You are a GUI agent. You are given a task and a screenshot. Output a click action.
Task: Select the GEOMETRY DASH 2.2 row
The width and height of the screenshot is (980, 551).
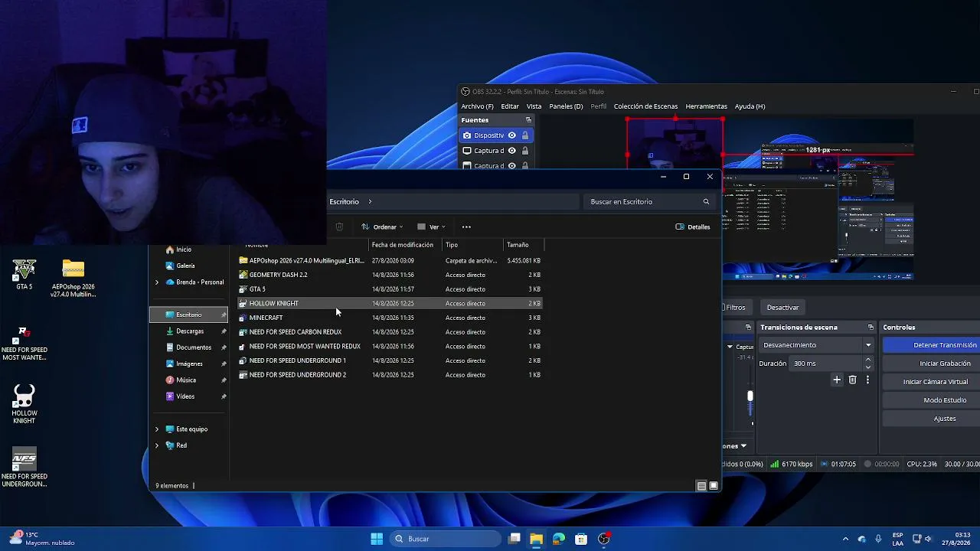(x=390, y=275)
